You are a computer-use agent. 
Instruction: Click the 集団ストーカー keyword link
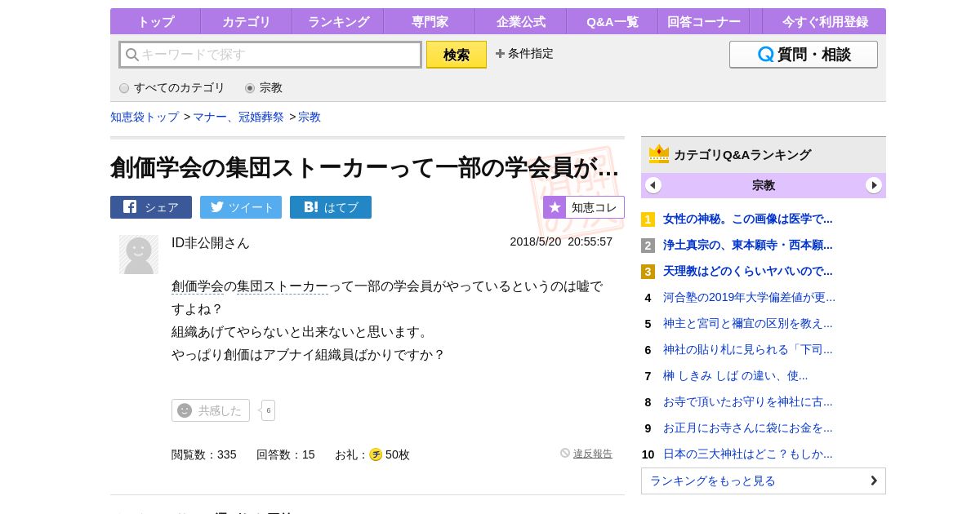point(283,286)
